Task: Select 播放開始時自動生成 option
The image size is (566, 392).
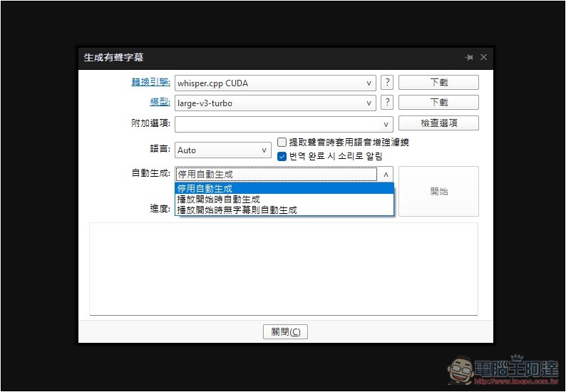Action: tap(284, 200)
